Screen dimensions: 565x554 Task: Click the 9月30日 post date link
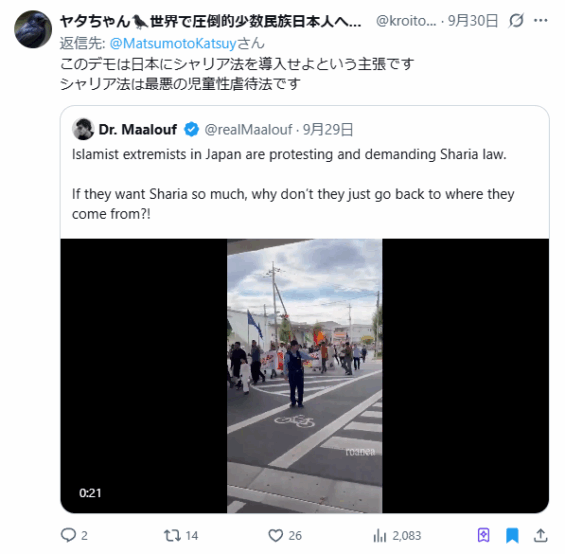[473, 21]
